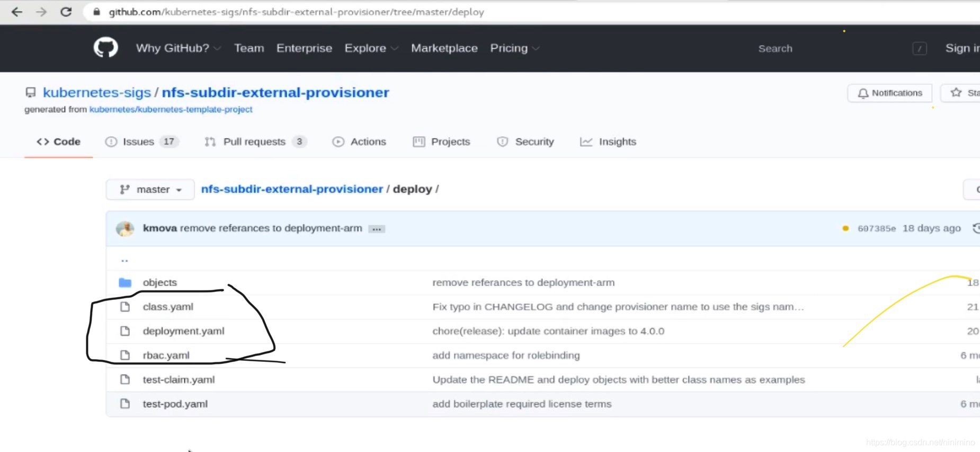Open the master branch dropdown
This screenshot has height=452, width=980.
pyautogui.click(x=150, y=189)
